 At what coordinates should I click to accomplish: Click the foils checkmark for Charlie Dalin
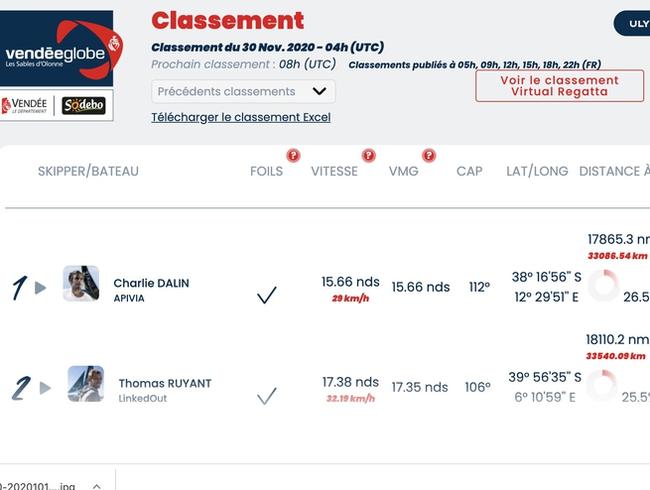267,295
